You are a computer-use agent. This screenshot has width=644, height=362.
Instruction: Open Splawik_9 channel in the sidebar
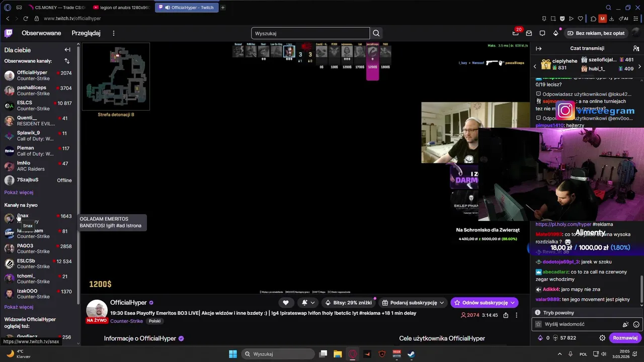pos(38,136)
